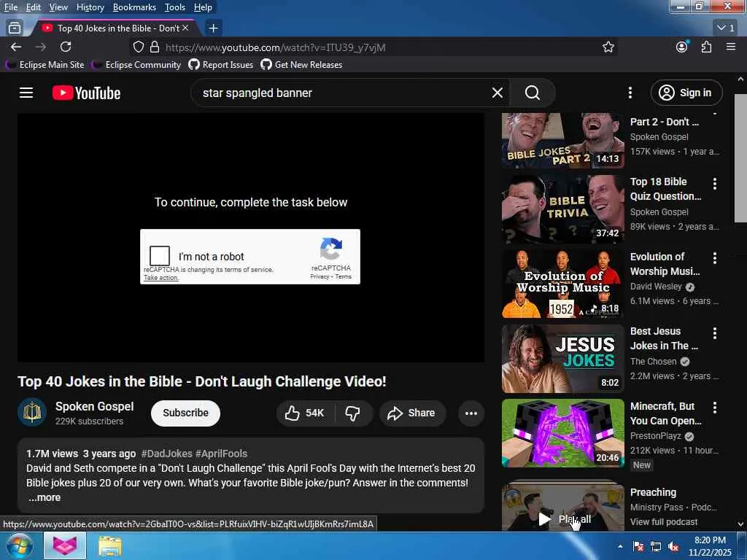Screen dimensions: 747x560
Task: Open the Firefox View icon left of tabs
Action: 15,28
